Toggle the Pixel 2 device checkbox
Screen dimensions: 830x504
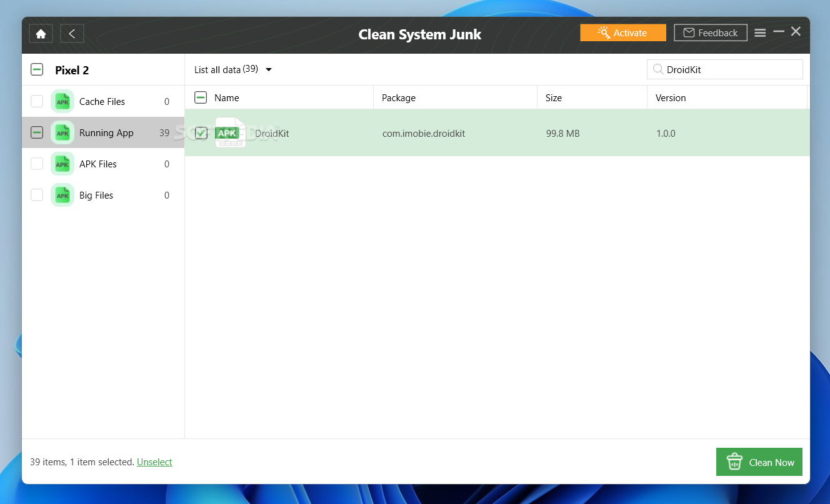pos(37,69)
